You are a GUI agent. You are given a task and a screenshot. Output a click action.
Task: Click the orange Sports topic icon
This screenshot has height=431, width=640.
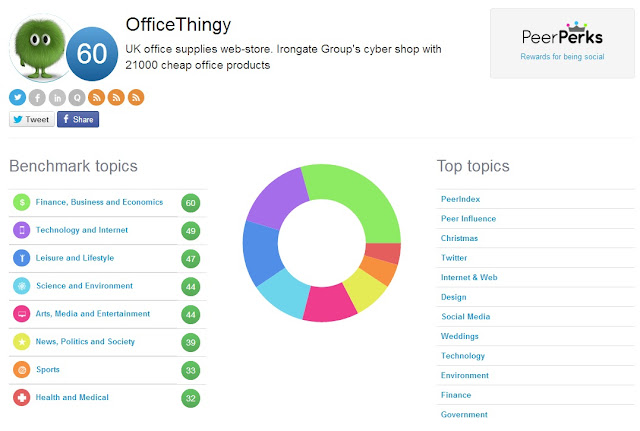tap(22, 370)
